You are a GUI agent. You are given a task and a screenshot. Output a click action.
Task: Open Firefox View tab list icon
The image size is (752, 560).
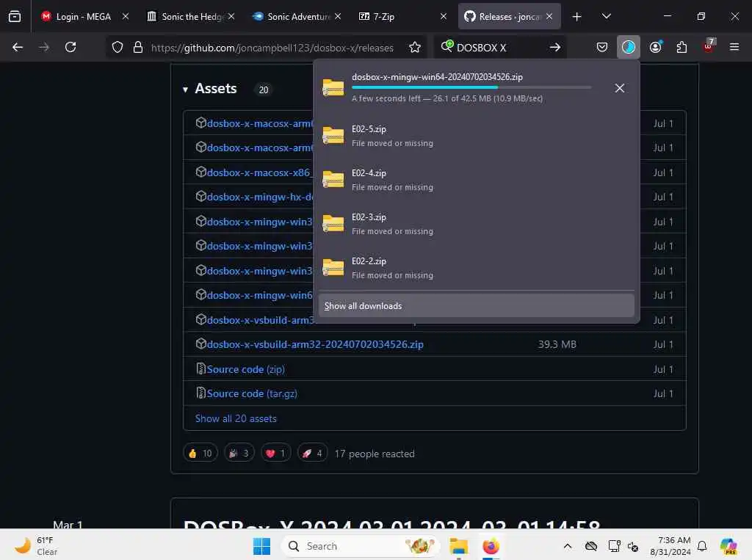point(15,16)
